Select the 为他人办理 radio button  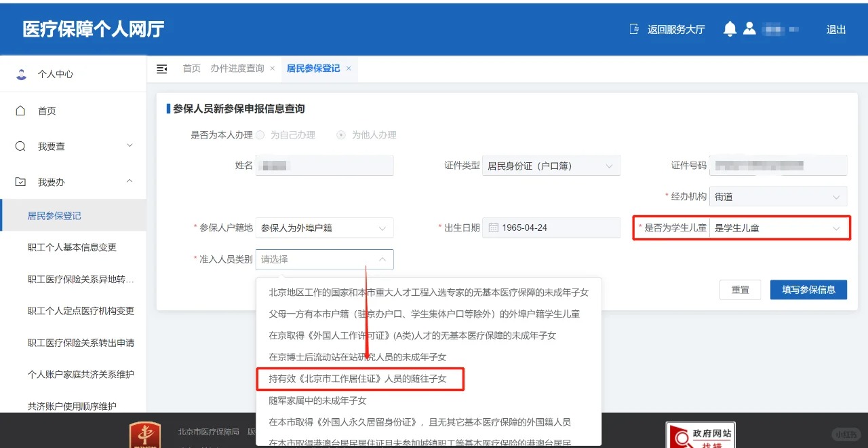point(341,135)
